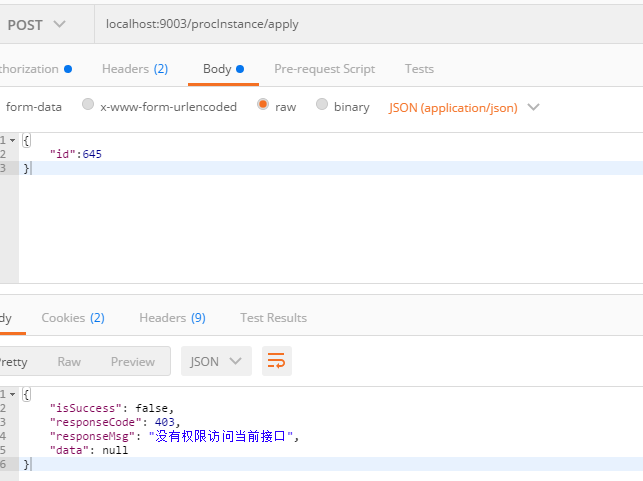This screenshot has width=643, height=481.
Task: Select the raw radio button
Action: (x=263, y=104)
